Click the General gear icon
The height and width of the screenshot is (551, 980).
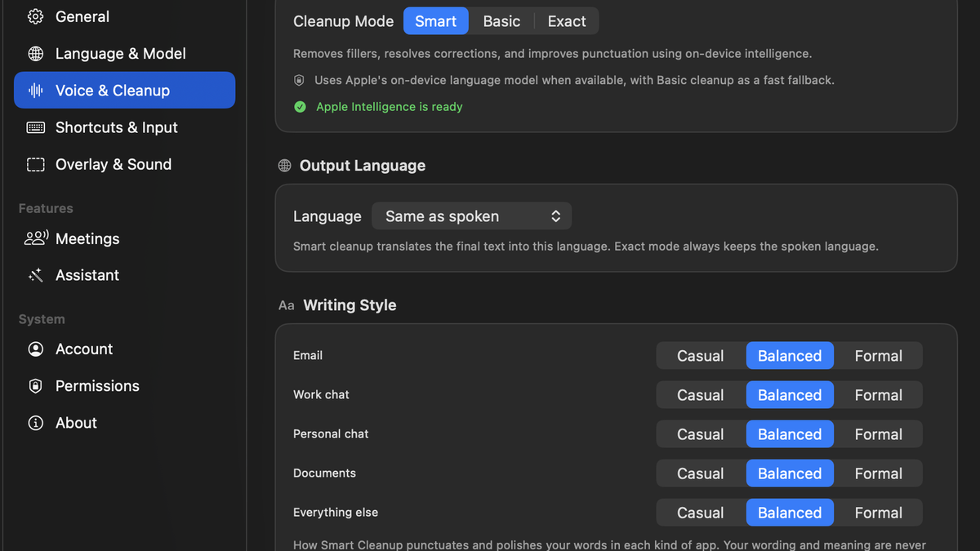[x=36, y=16]
